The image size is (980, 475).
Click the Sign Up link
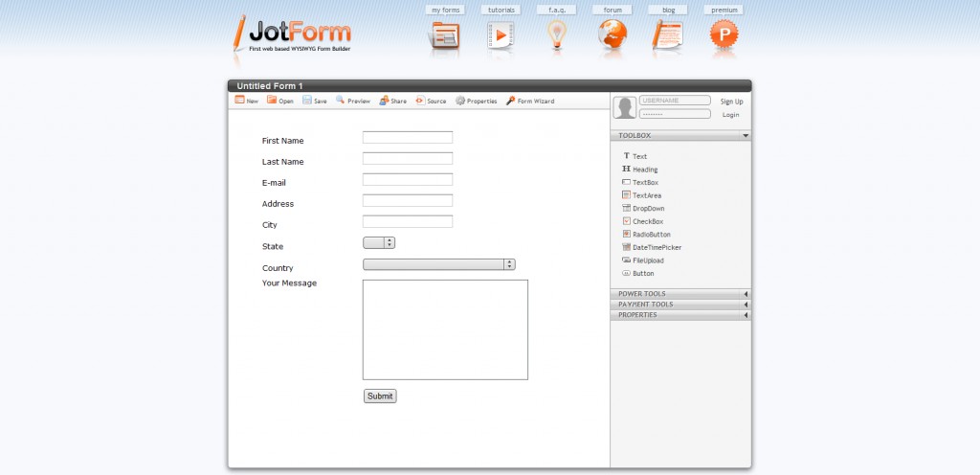pyautogui.click(x=731, y=101)
